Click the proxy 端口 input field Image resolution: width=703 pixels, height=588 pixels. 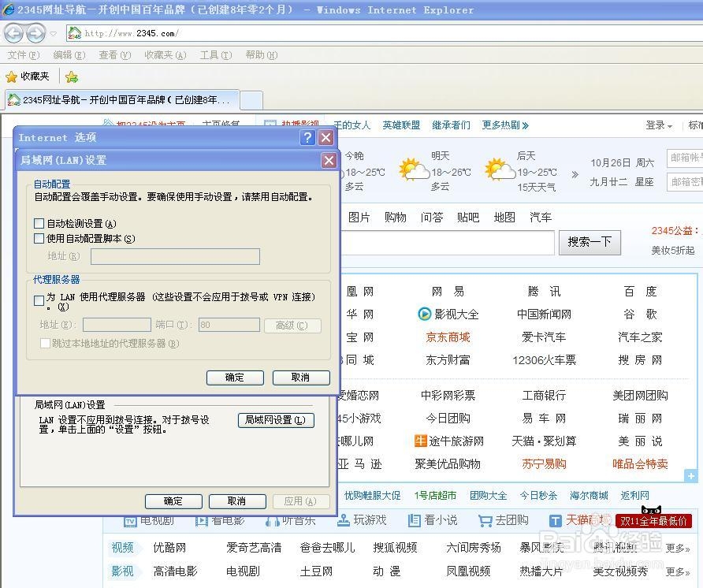[x=229, y=325]
